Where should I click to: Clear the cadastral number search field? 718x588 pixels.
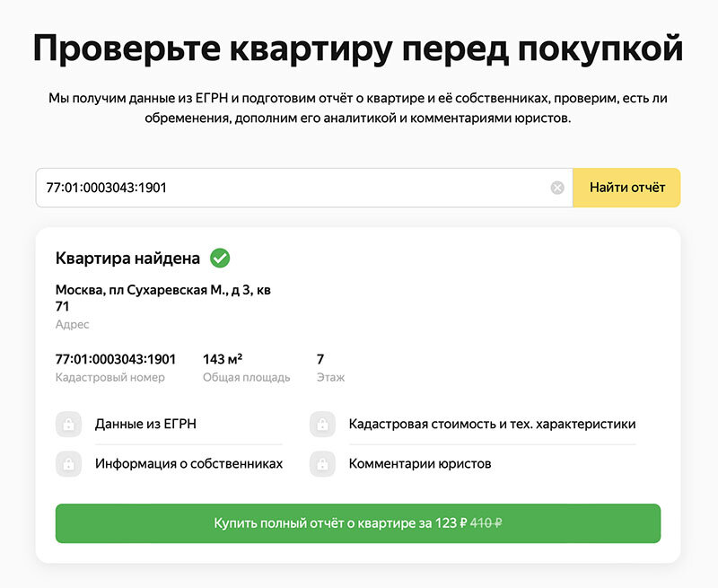tap(557, 188)
